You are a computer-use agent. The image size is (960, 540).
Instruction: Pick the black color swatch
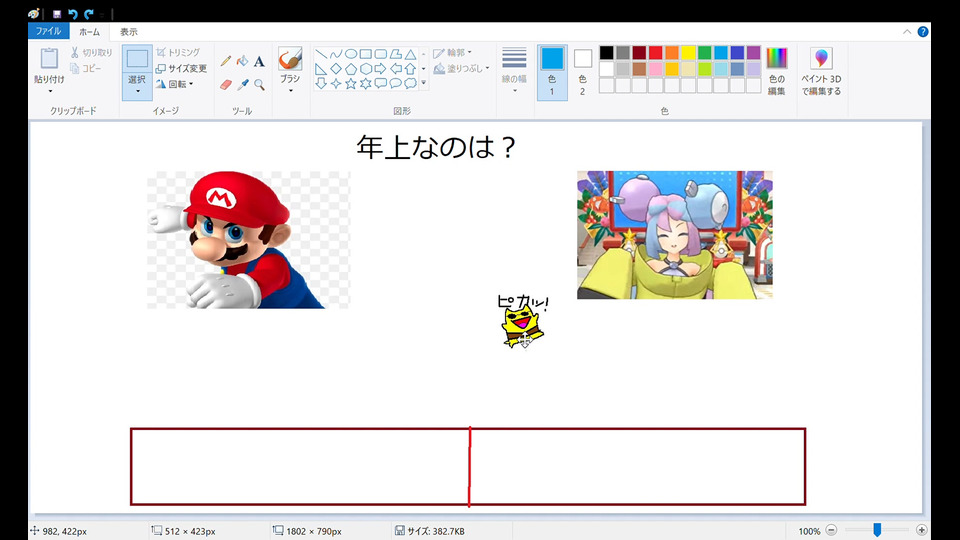pos(606,53)
